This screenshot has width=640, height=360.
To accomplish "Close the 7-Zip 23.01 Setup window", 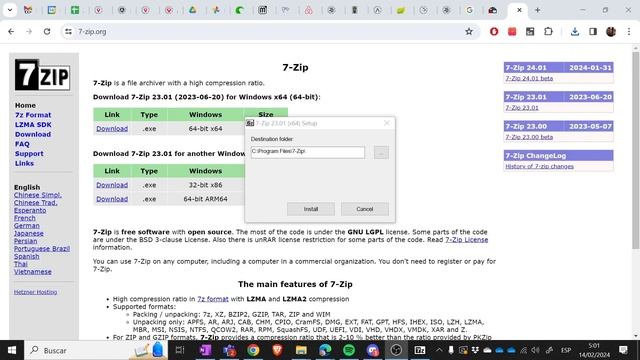I will click(387, 123).
